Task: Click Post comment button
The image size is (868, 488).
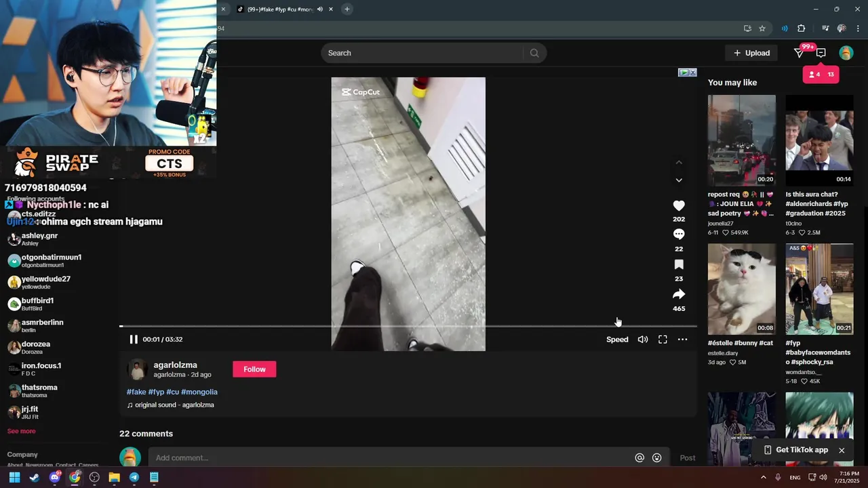Action: 688,457
